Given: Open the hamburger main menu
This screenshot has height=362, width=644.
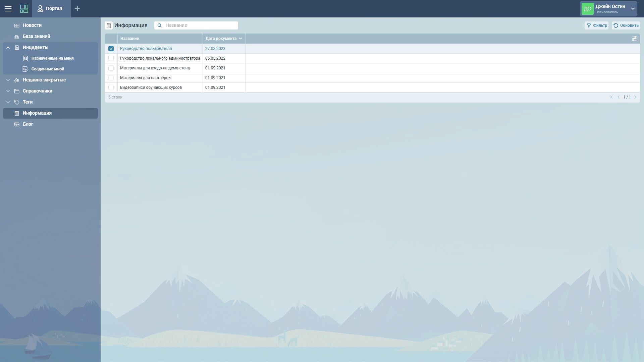Looking at the screenshot, I should [8, 9].
